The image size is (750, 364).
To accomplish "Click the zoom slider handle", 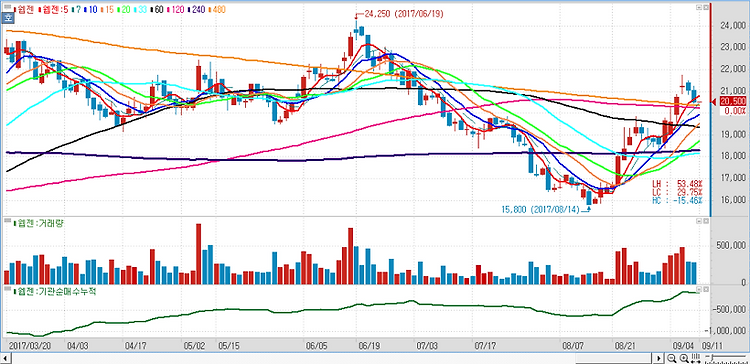I will point(712,358).
